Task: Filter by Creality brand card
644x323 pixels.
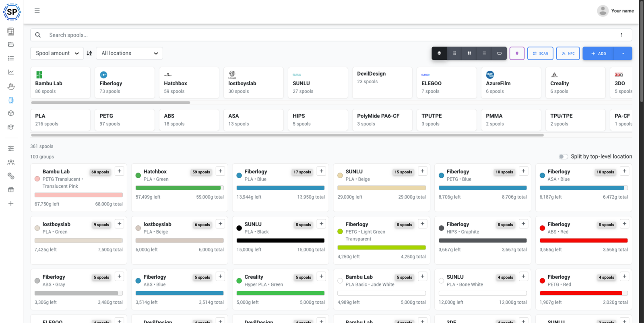Action: click(576, 83)
